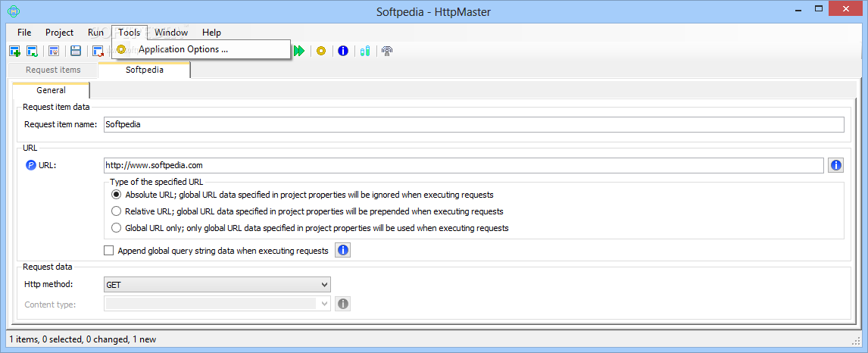Select the General tab
Screen dimensions: 868x353
(x=51, y=90)
